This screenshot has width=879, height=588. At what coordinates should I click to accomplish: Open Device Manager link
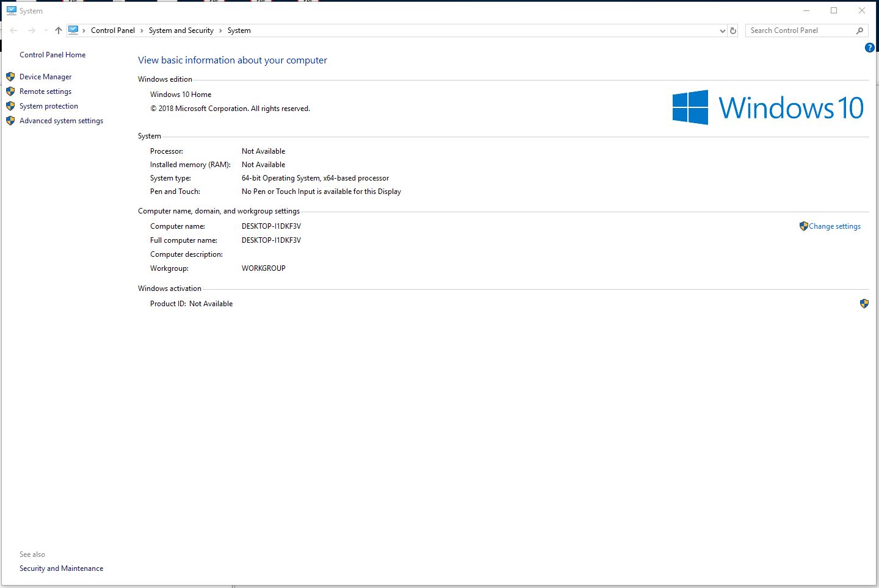(46, 77)
